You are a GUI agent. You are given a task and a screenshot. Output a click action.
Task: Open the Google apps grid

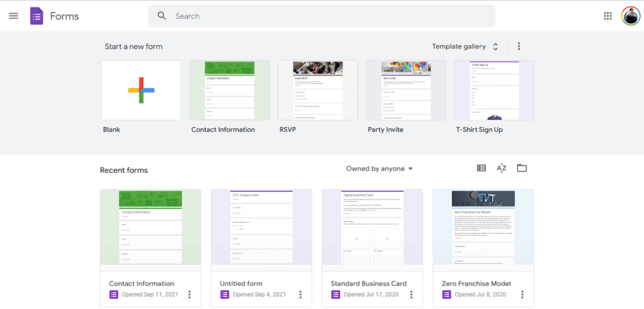pyautogui.click(x=608, y=16)
